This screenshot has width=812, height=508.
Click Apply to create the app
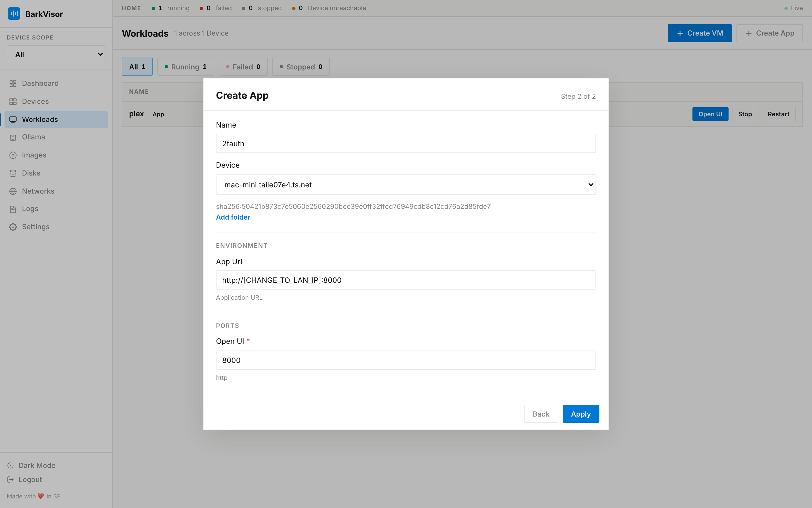coord(581,413)
